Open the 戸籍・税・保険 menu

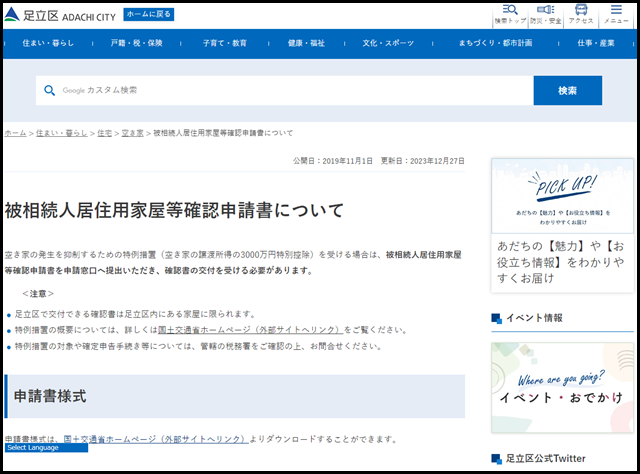click(x=136, y=43)
